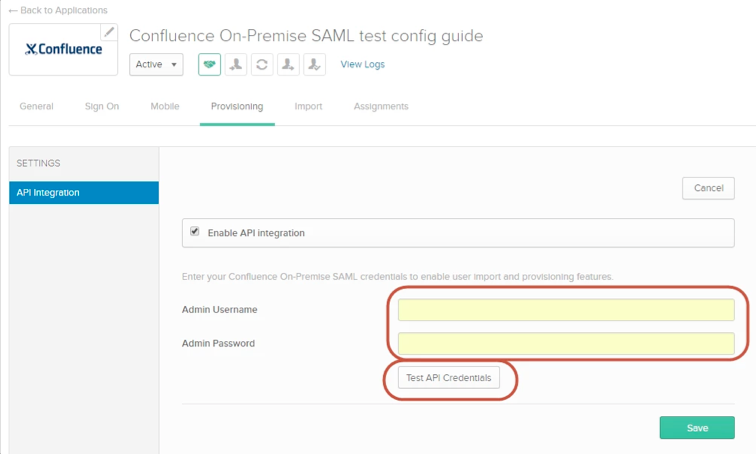The width and height of the screenshot is (756, 454).
Task: Click the Confluence logo thumbnail
Action: pos(63,49)
